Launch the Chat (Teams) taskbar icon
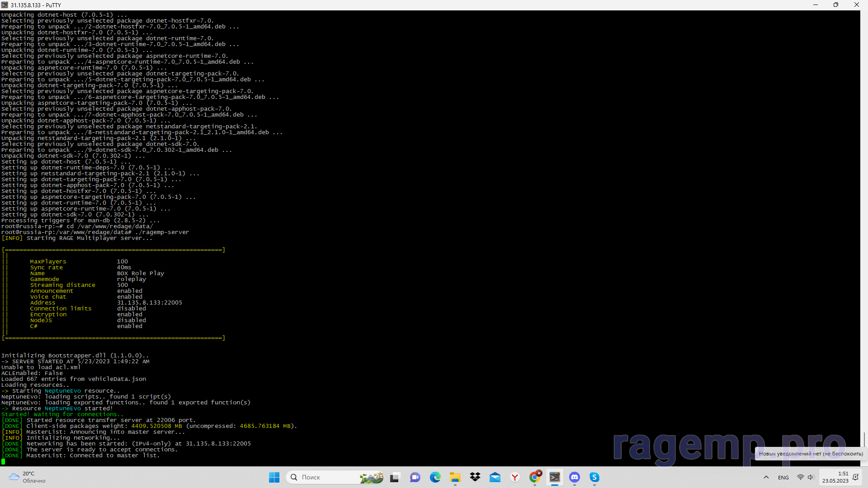This screenshot has height=488, width=868. click(415, 478)
